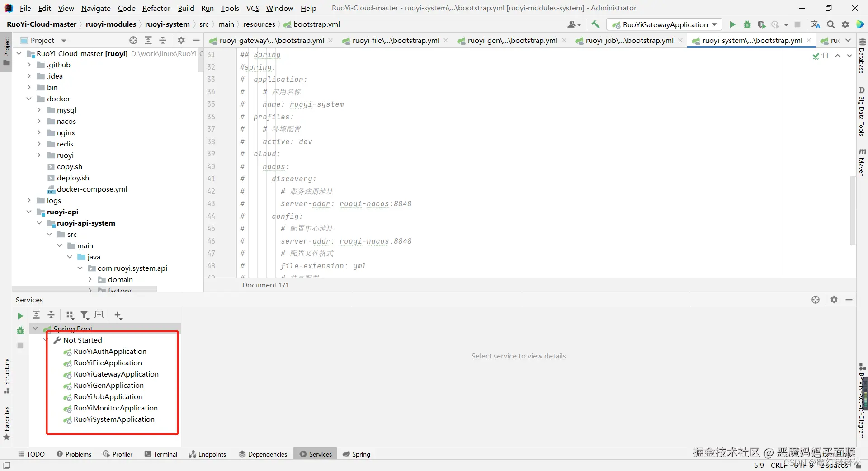
Task: Select RuoYiSystemApplication service
Action: [x=114, y=419]
